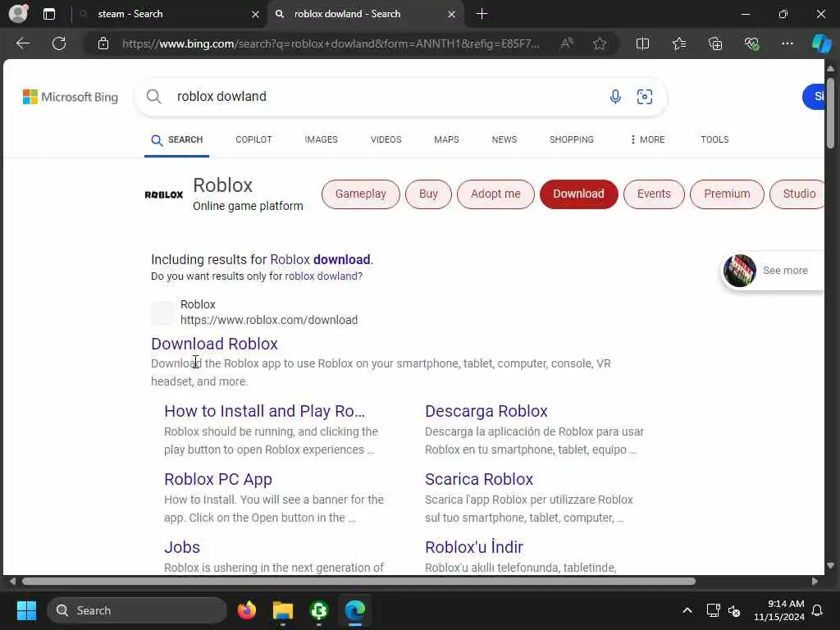Open the Roblox download suggestion link
The width and height of the screenshot is (840, 630).
(x=320, y=260)
